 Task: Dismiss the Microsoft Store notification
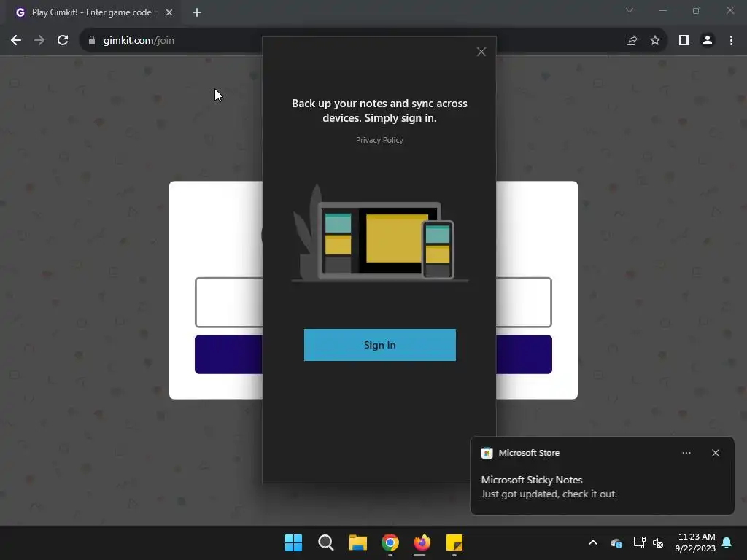point(715,453)
